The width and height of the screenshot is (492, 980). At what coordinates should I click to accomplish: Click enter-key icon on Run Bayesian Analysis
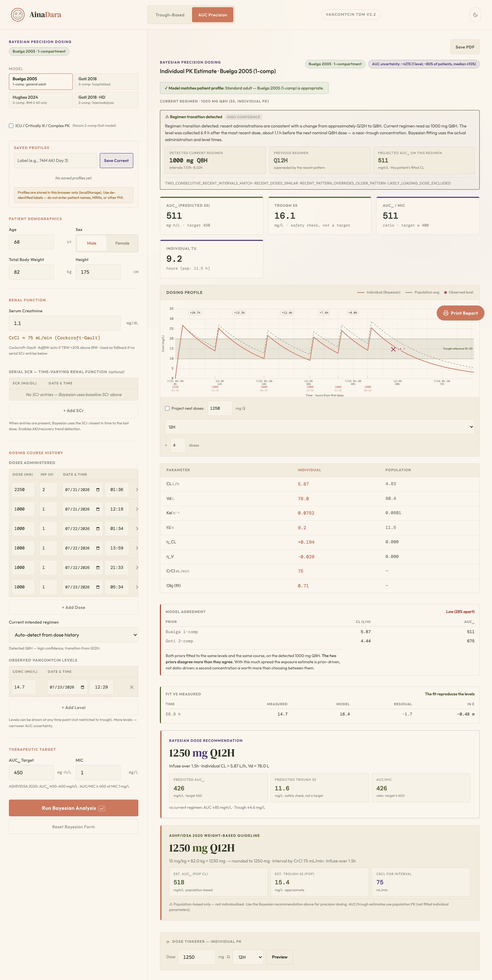click(x=102, y=808)
